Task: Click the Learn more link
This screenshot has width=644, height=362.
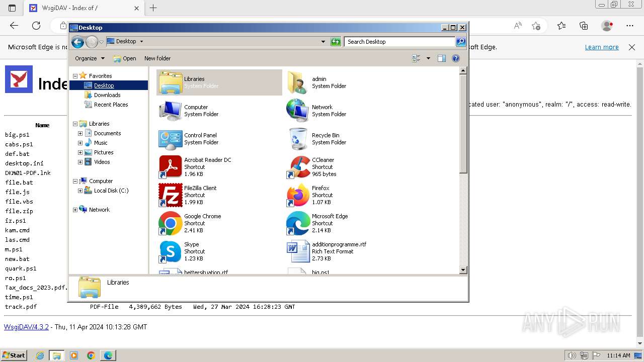Action: tap(602, 47)
